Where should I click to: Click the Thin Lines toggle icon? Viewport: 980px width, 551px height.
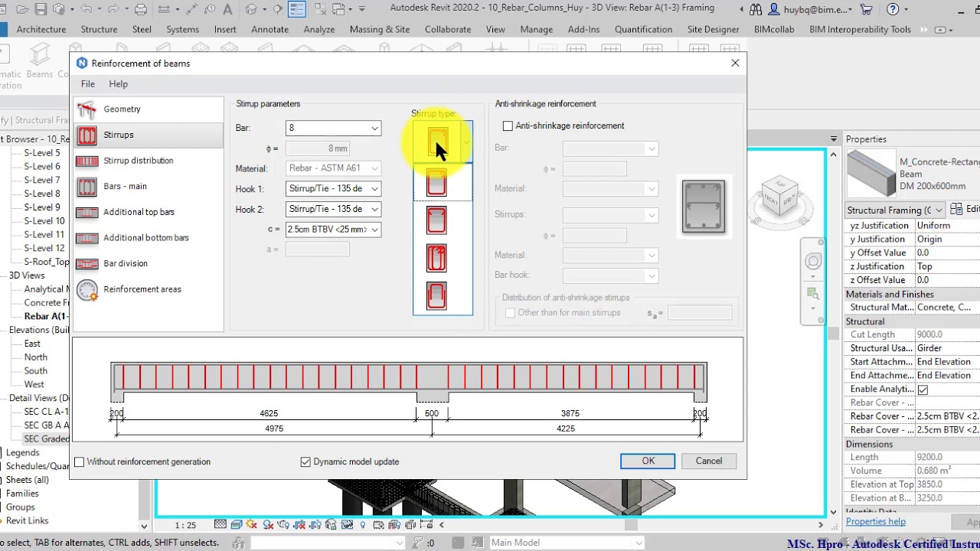(x=297, y=10)
